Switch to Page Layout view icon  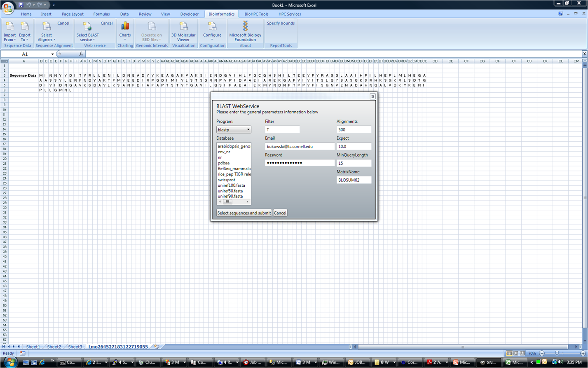pos(516,354)
